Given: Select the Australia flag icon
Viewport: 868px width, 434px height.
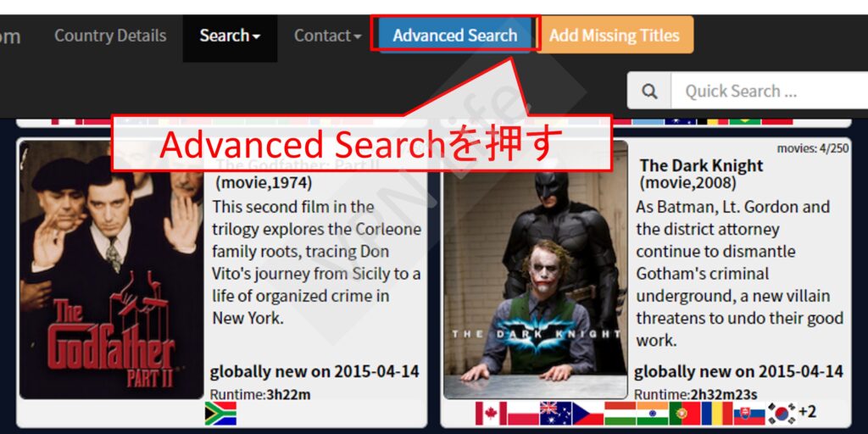Looking at the screenshot, I should tap(555, 414).
